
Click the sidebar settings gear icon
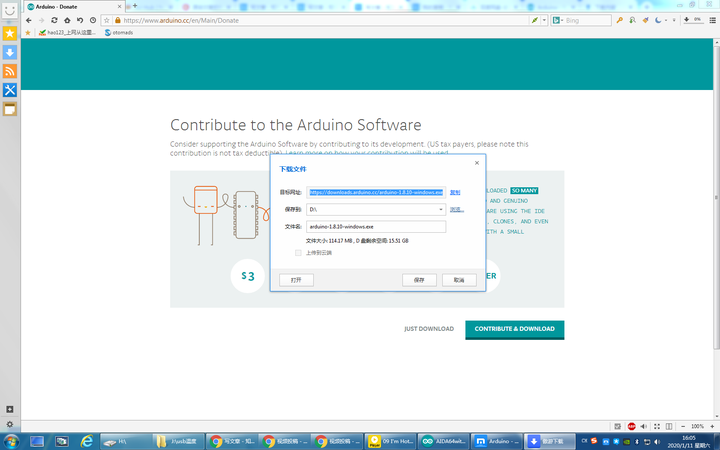tap(10, 424)
